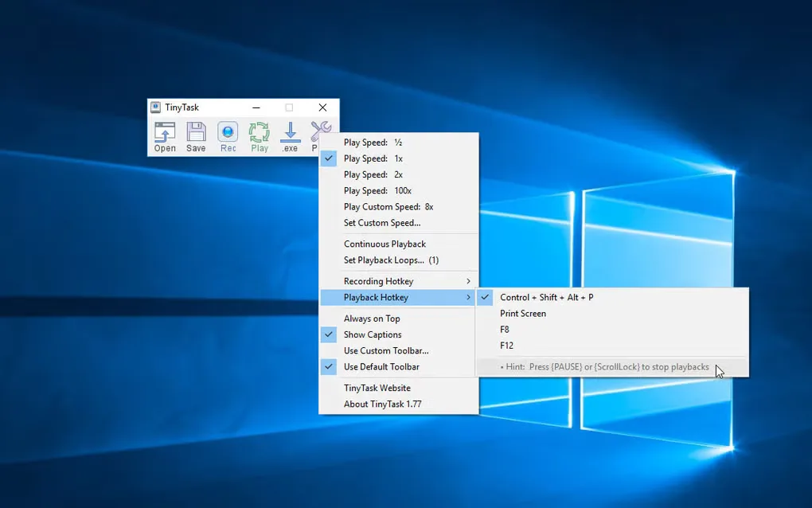Start recording with the Rec button
The image size is (812, 508).
pos(228,137)
